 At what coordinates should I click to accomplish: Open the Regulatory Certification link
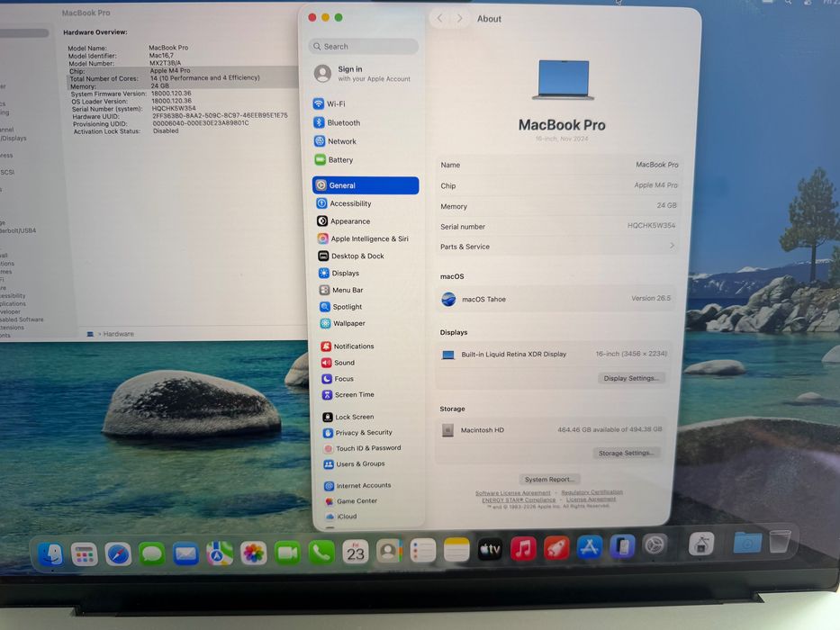[x=592, y=491]
